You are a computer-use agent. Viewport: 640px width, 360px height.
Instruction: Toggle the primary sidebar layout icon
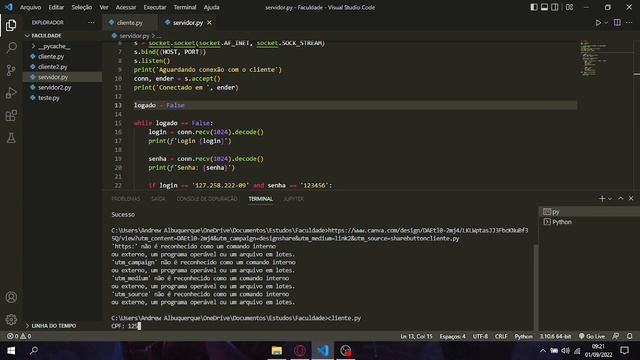click(534, 7)
